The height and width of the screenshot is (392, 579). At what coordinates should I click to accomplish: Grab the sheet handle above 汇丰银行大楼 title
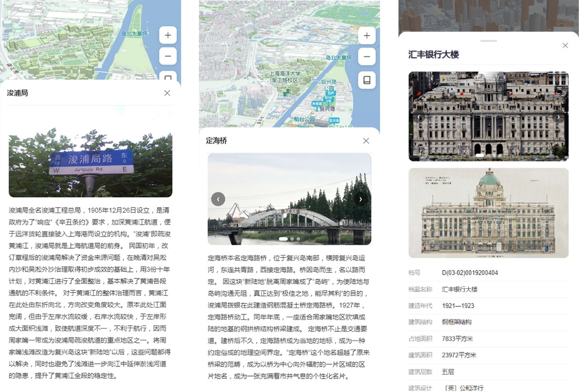coord(488,41)
